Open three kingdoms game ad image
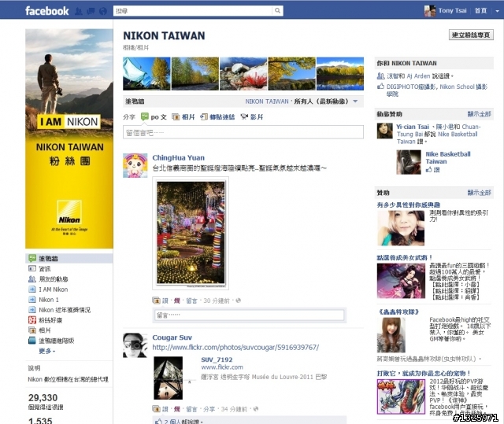 (401, 281)
